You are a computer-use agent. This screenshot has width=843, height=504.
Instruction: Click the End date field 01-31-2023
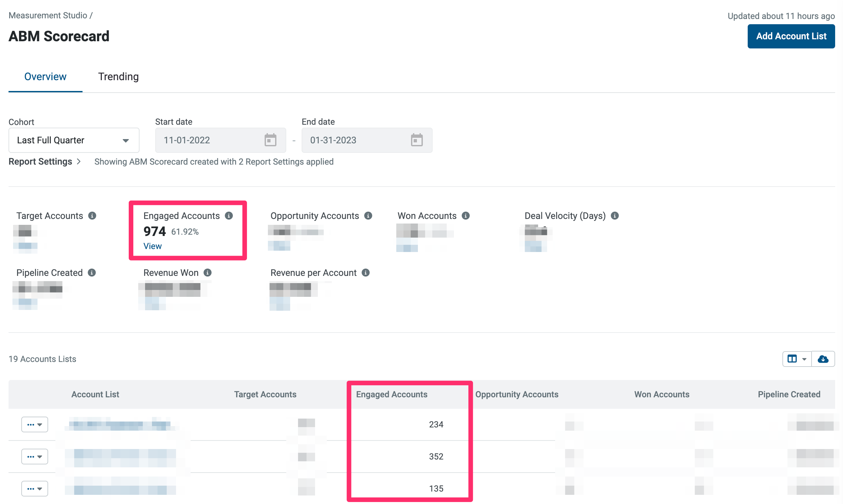pyautogui.click(x=367, y=140)
